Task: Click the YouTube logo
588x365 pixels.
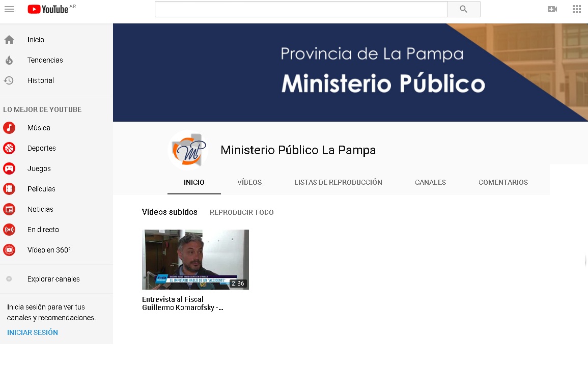Action: coord(48,9)
